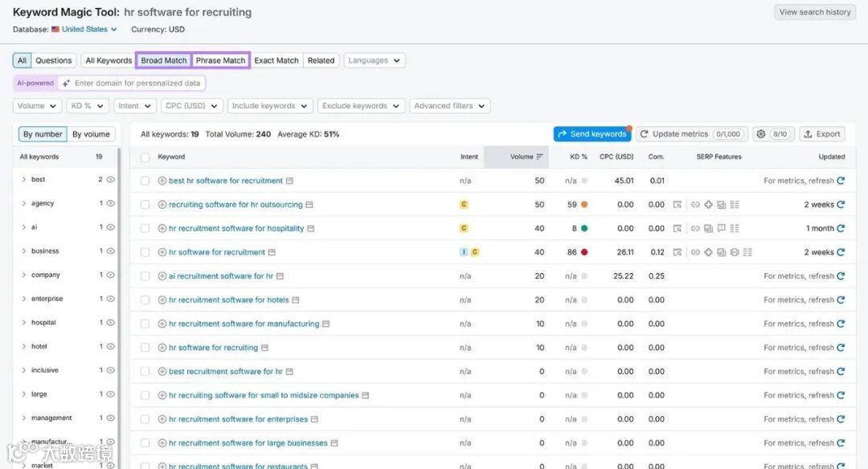868x469 pixels.
Task: Open View search history
Action: pos(815,12)
